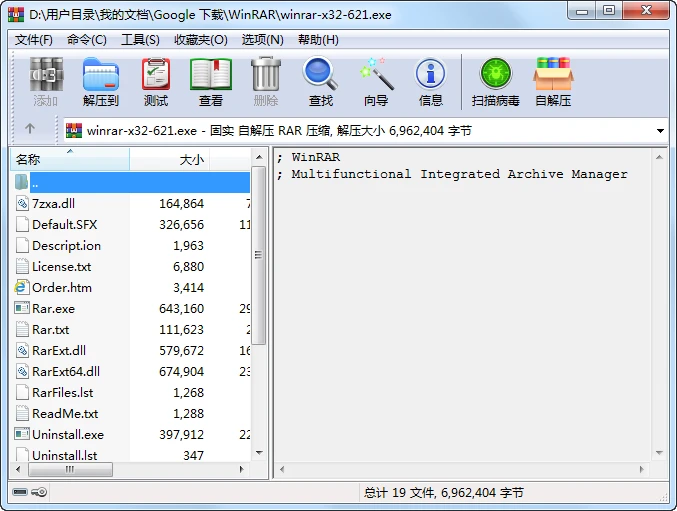Viewport: 677px width, 511px height.
Task: Expand the archive path dropdown arrow
Action: [660, 130]
